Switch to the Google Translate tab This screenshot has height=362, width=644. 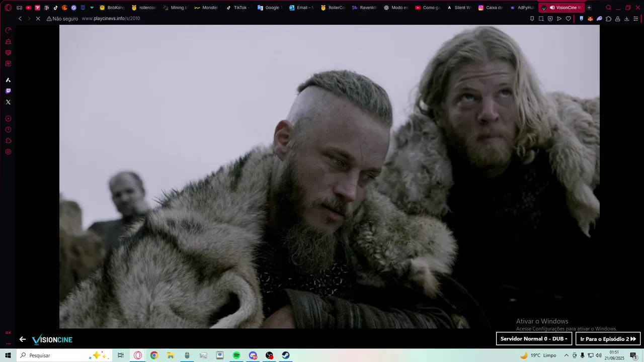[x=269, y=8]
